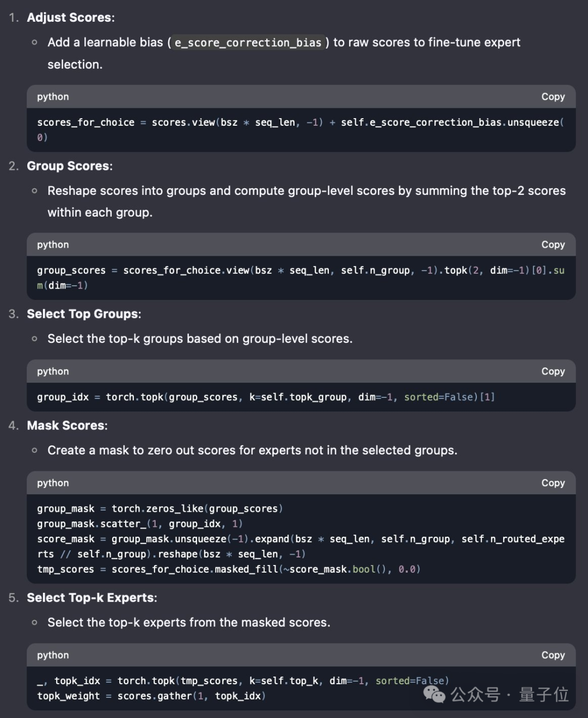Viewport: 588px width, 718px height.
Task: Copy the Select Top Groups snippet
Action: [x=553, y=371]
